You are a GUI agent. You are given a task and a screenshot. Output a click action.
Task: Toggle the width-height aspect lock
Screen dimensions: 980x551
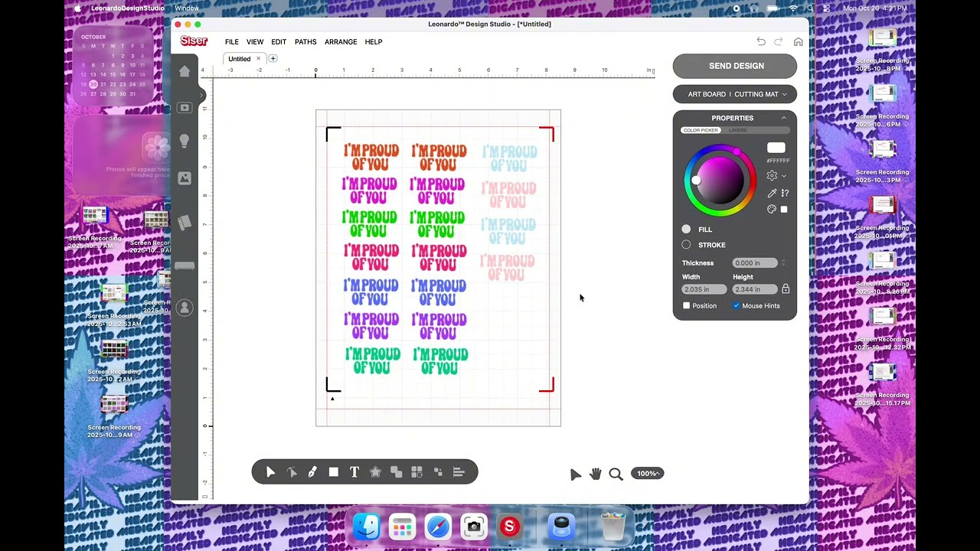tap(786, 289)
